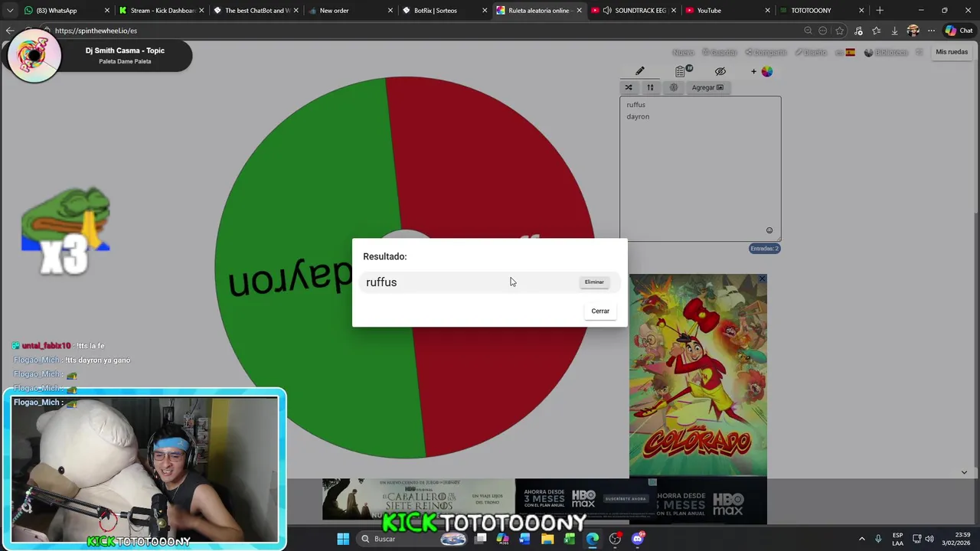The width and height of the screenshot is (980, 551).
Task: Click the HBO Max Suscríbete Ahora ad button
Action: [x=626, y=499]
